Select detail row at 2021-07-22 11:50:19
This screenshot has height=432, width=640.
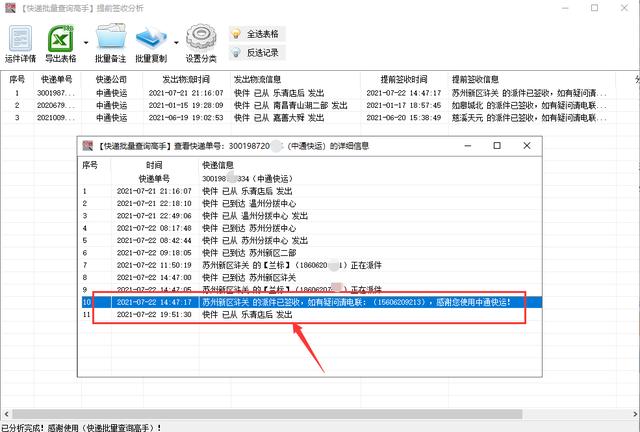310,265
